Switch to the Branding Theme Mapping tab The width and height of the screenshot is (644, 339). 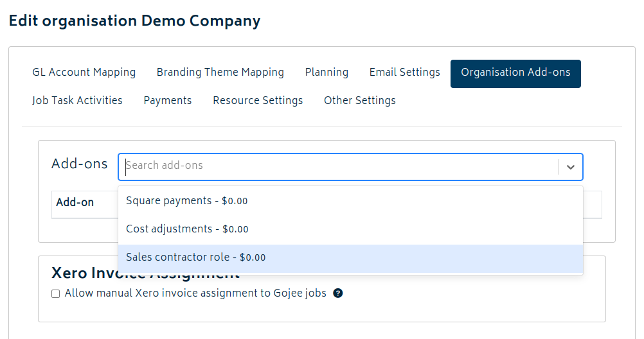click(x=220, y=73)
